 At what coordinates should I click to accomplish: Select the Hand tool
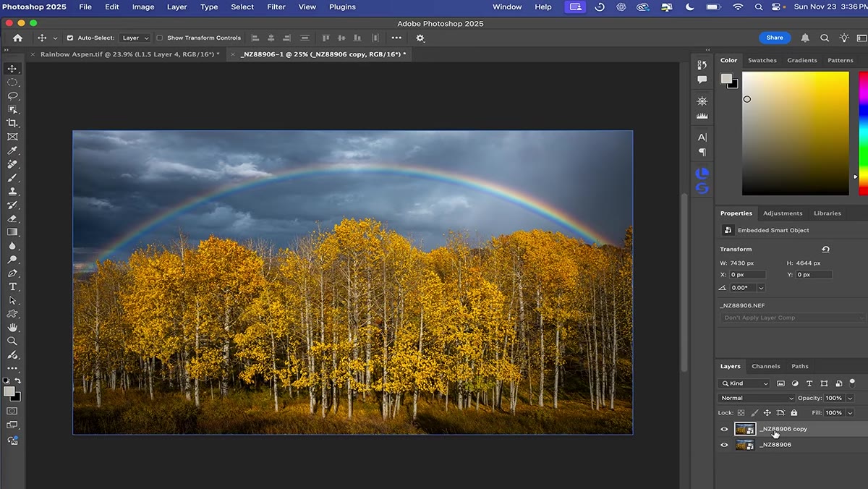pyautogui.click(x=12, y=328)
